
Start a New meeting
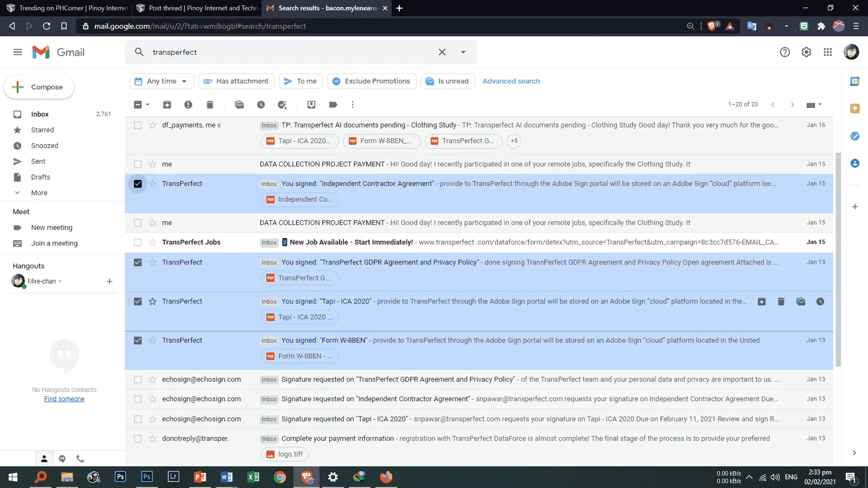52,228
